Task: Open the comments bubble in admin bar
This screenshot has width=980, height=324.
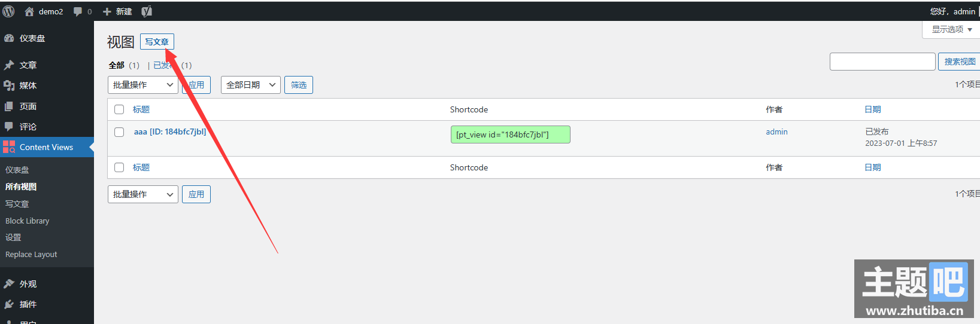Action: [78, 11]
